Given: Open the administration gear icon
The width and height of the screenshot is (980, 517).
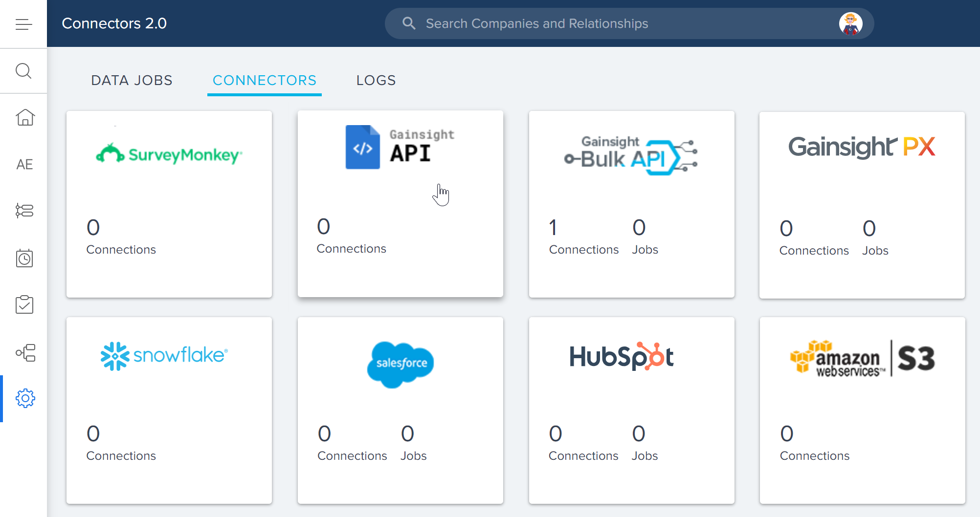Looking at the screenshot, I should (25, 398).
